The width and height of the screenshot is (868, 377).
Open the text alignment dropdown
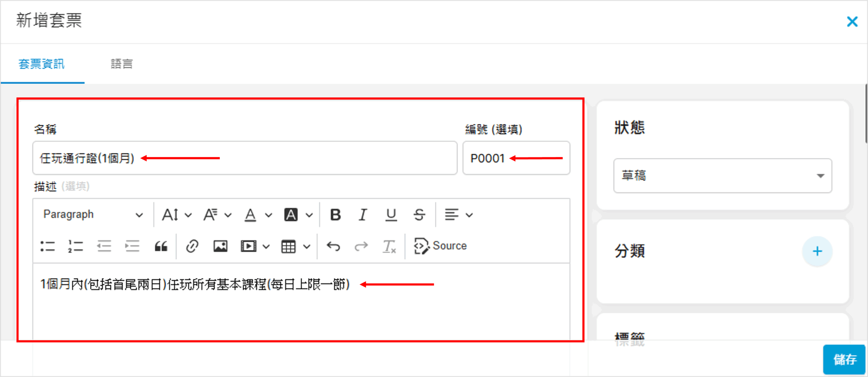click(458, 215)
